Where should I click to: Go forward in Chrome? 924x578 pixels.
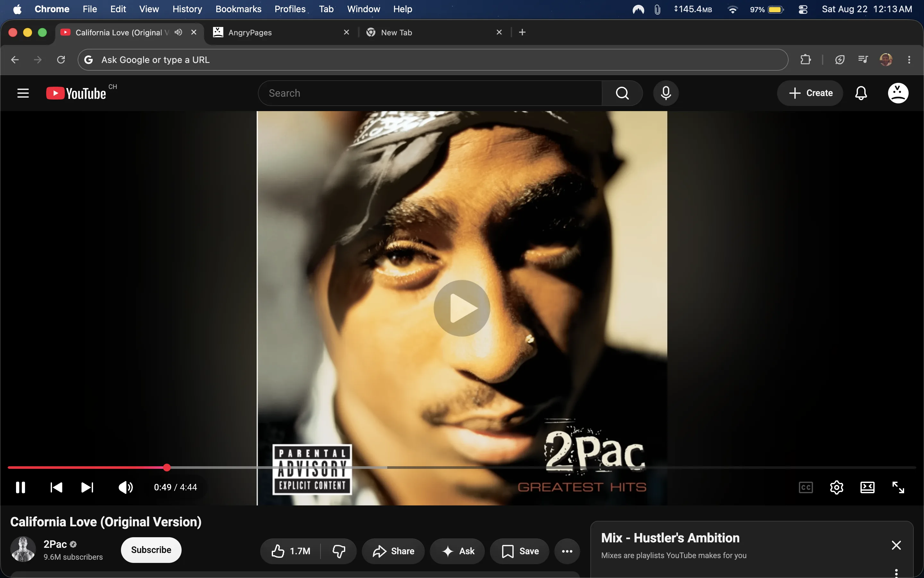click(38, 60)
